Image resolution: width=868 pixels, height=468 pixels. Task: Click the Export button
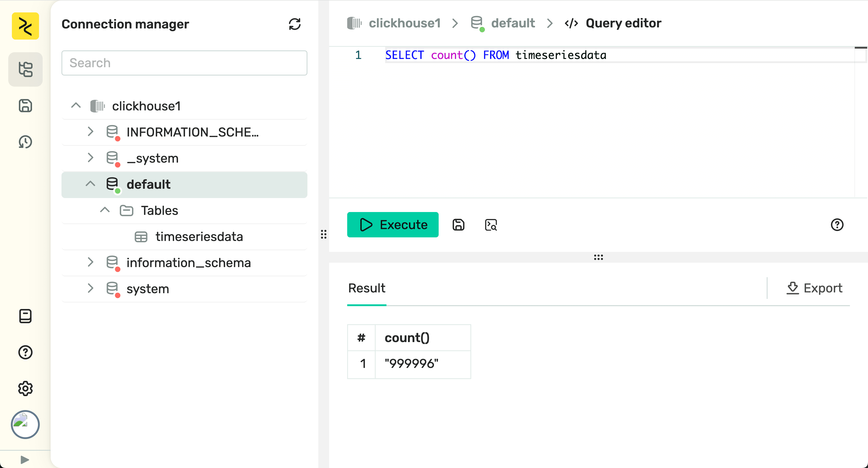click(814, 288)
